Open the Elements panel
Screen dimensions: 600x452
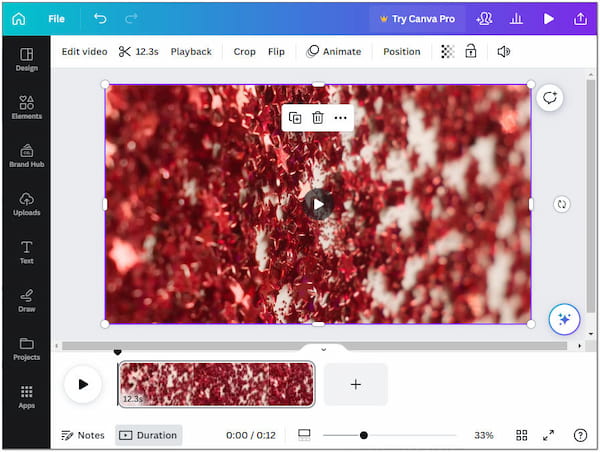pyautogui.click(x=26, y=108)
